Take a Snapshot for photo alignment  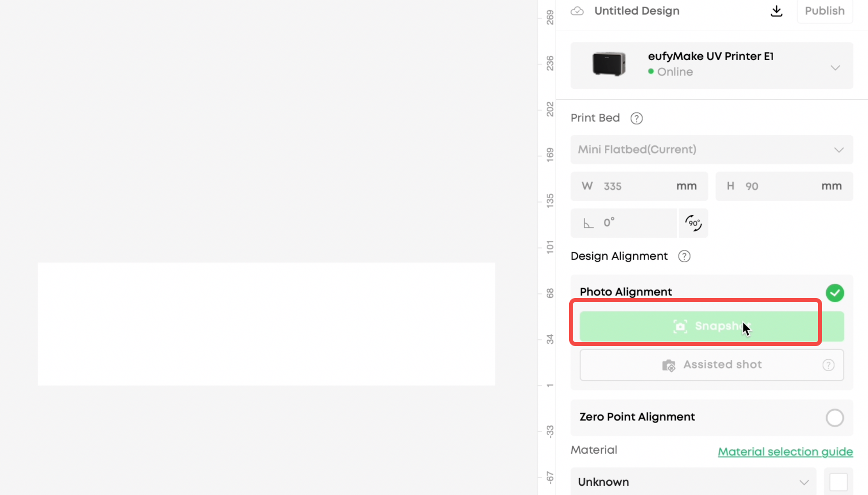pyautogui.click(x=711, y=327)
